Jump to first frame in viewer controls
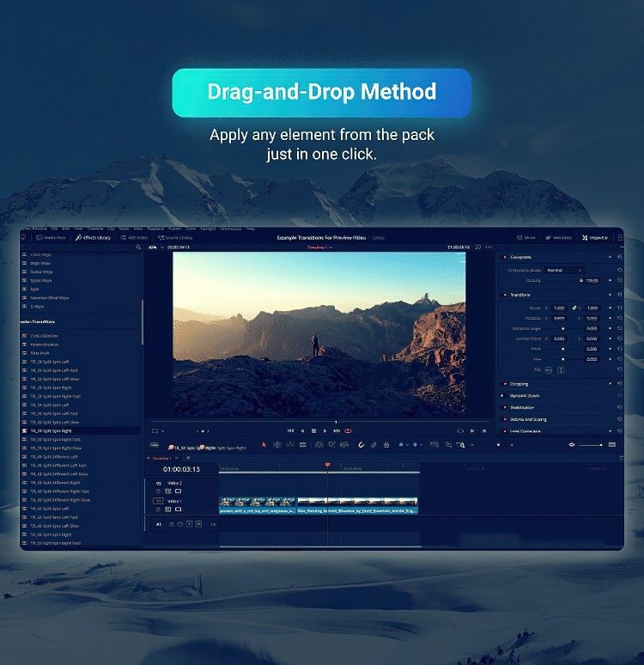Image resolution: width=644 pixels, height=665 pixels. pos(291,430)
